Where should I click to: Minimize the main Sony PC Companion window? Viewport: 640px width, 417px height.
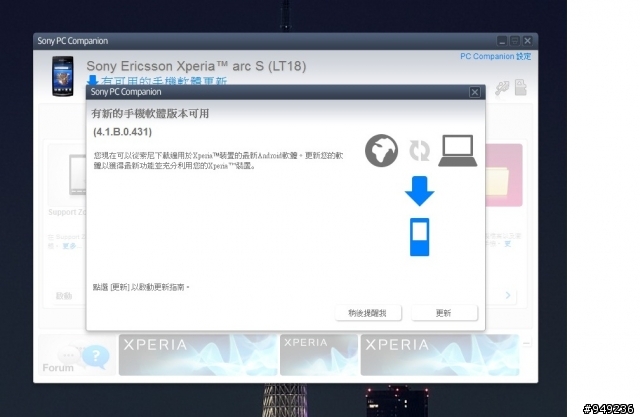(502, 41)
